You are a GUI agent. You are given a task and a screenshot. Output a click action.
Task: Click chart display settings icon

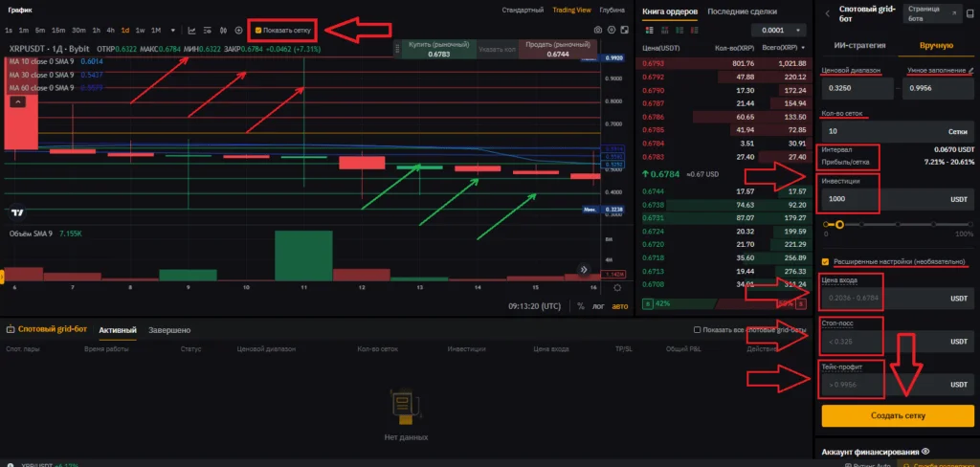(208, 30)
